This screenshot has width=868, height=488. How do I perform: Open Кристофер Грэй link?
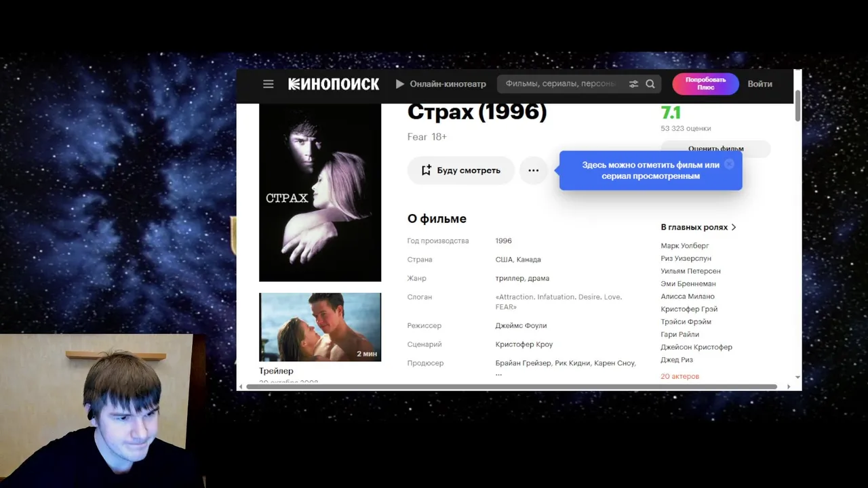(689, 309)
